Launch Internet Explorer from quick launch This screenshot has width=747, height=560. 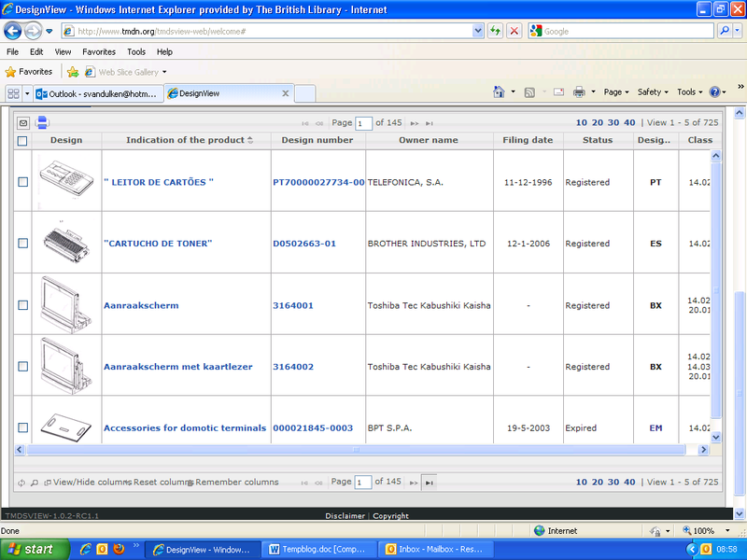(85, 549)
